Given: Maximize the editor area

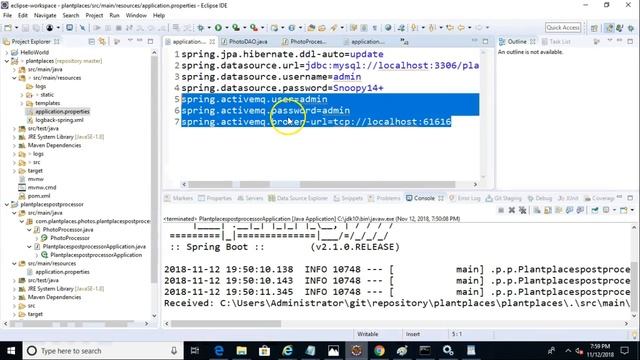Looking at the screenshot, I should coord(485,41).
